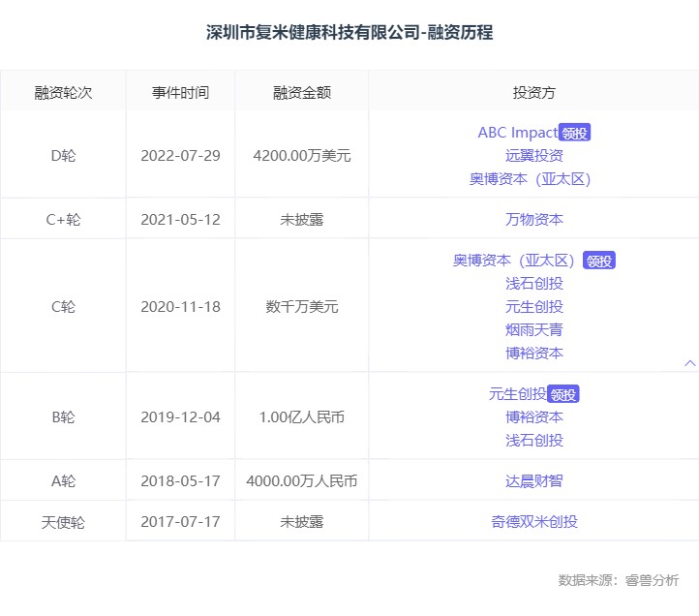The width and height of the screenshot is (699, 616).
Task: Select the D轮 round cell
Action: [x=63, y=156]
